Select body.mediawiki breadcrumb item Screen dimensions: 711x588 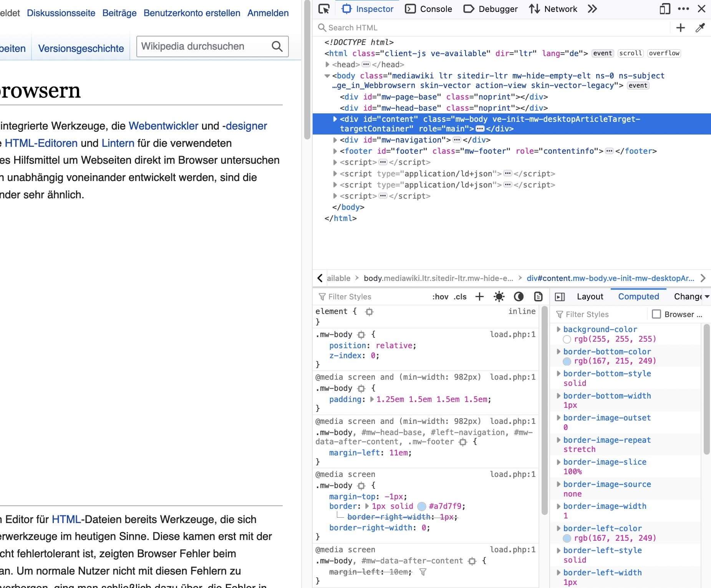[x=438, y=278]
